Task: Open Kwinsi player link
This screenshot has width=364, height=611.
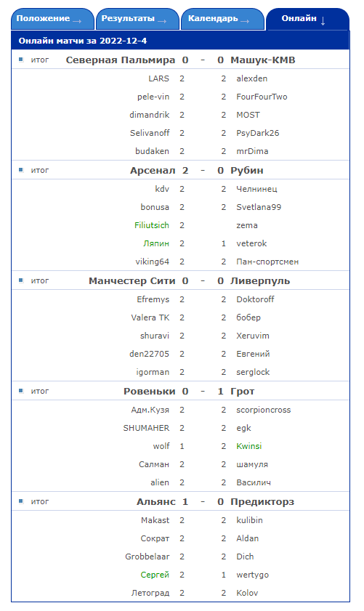Action: tap(249, 446)
